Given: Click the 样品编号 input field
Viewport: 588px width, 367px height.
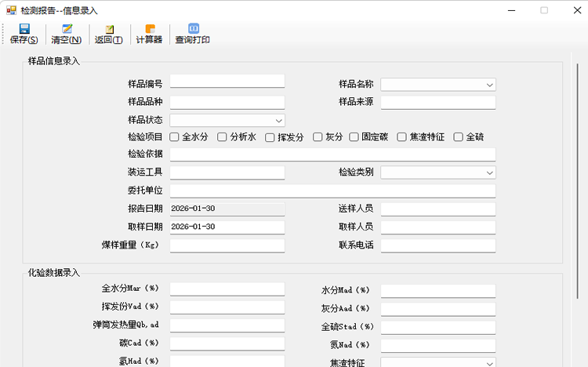Looking at the screenshot, I should click(x=227, y=82).
